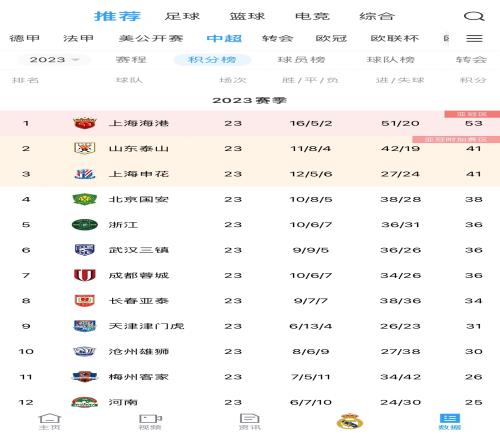
Task: Select the 欧冠 league tab
Action: 331,38
